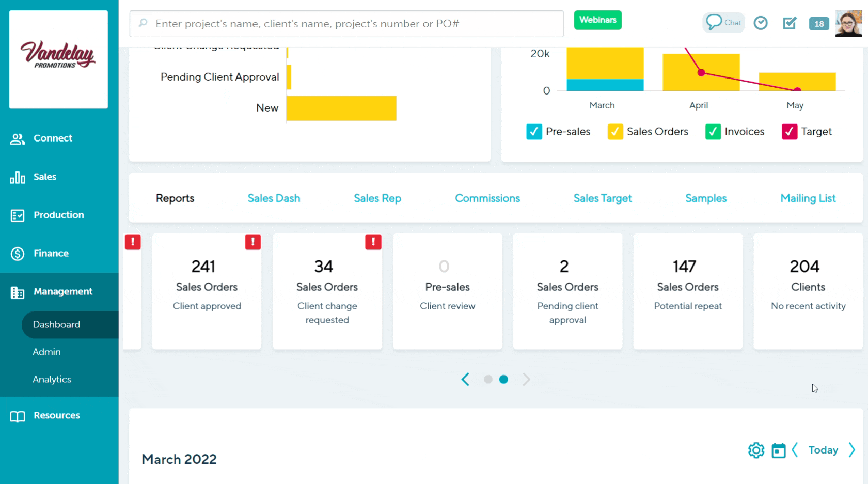Disable the Target checkbox
This screenshot has height=484, width=868.
pyautogui.click(x=789, y=132)
